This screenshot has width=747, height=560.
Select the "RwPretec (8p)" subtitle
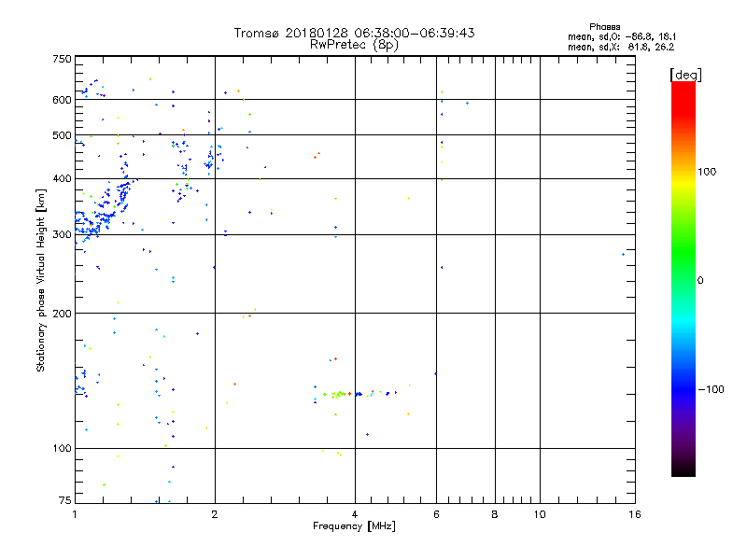354,45
